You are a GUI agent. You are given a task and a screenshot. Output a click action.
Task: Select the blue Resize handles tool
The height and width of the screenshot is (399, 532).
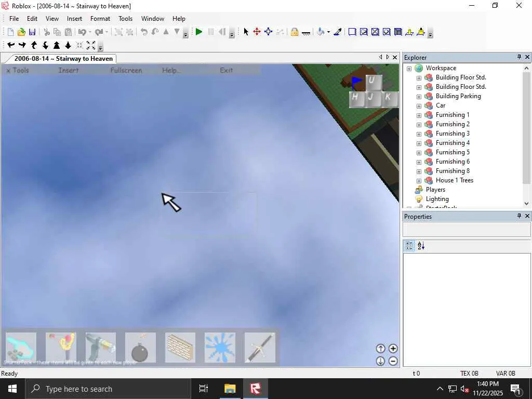269,32
